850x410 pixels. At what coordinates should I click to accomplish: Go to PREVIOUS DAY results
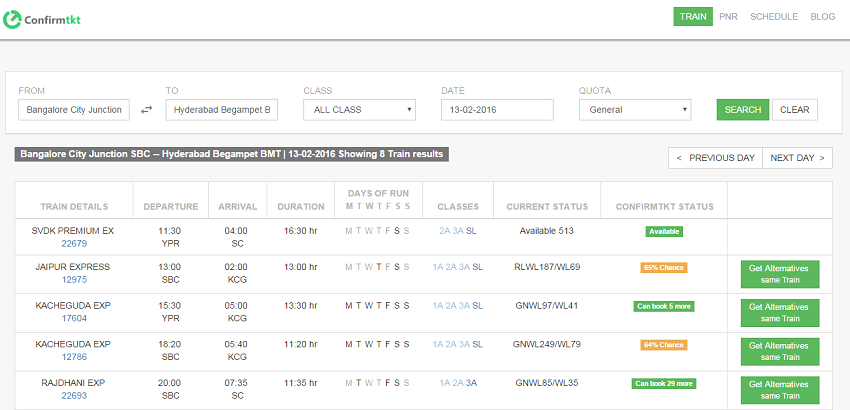pos(715,158)
